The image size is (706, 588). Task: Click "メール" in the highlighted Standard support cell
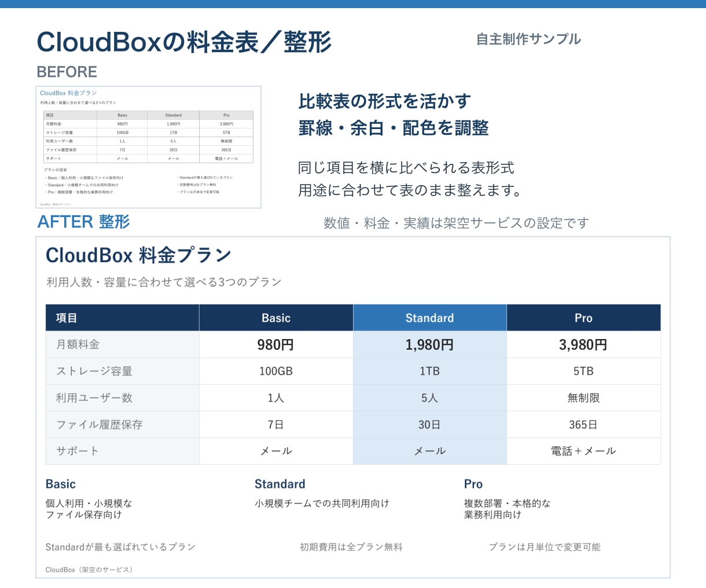click(430, 451)
